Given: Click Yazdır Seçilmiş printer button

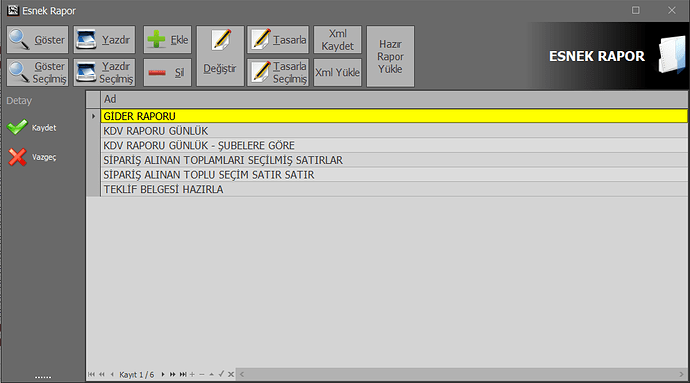Looking at the screenshot, I should [x=104, y=73].
